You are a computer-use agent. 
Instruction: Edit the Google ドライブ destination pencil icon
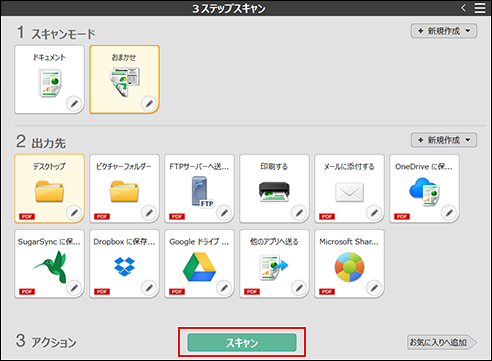click(x=224, y=288)
